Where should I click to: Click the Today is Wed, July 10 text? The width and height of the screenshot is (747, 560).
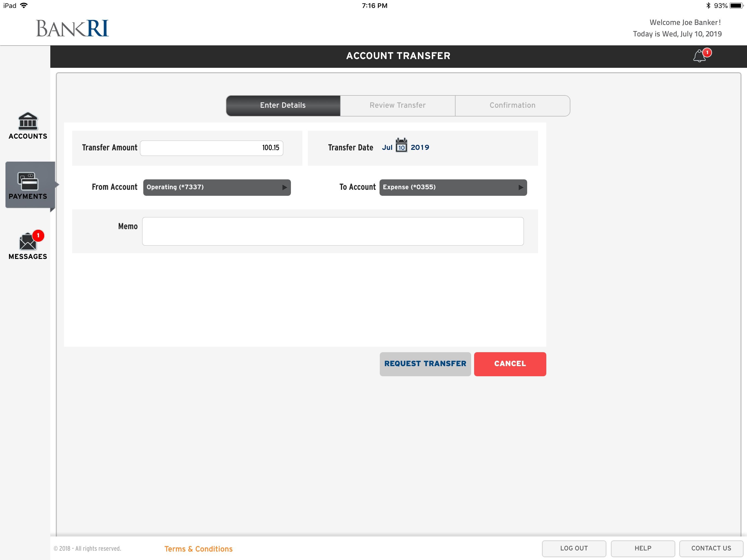pyautogui.click(x=677, y=34)
